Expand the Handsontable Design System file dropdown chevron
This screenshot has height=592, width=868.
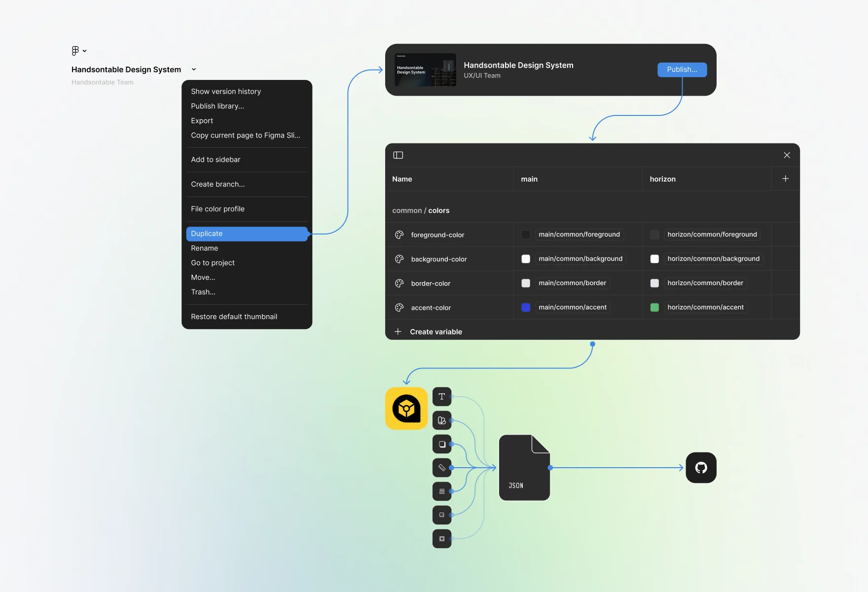click(x=194, y=70)
